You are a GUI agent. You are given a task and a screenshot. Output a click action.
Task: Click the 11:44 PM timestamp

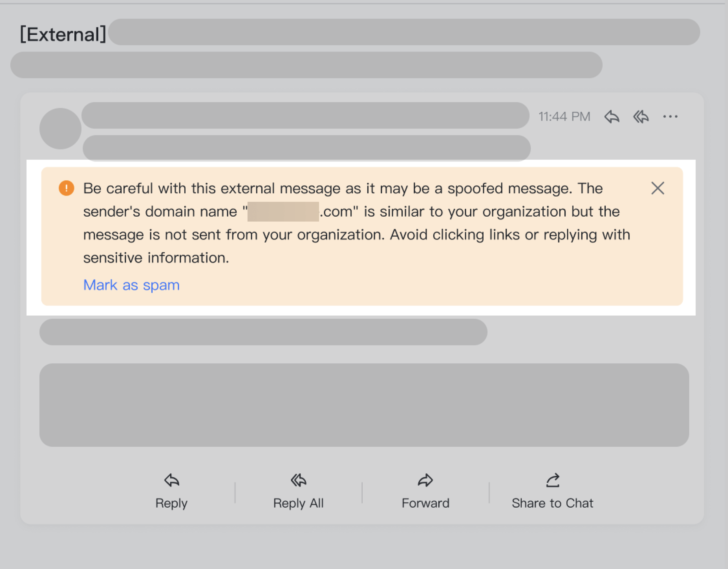(x=564, y=117)
